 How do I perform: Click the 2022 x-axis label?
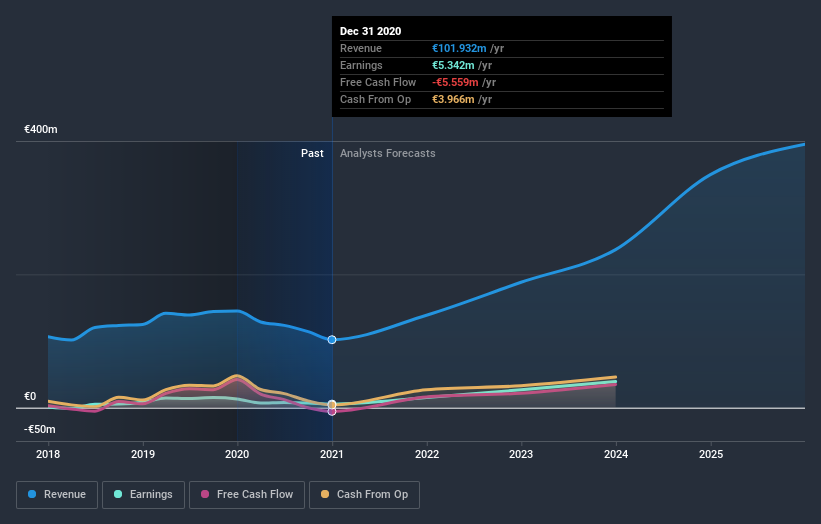427,454
